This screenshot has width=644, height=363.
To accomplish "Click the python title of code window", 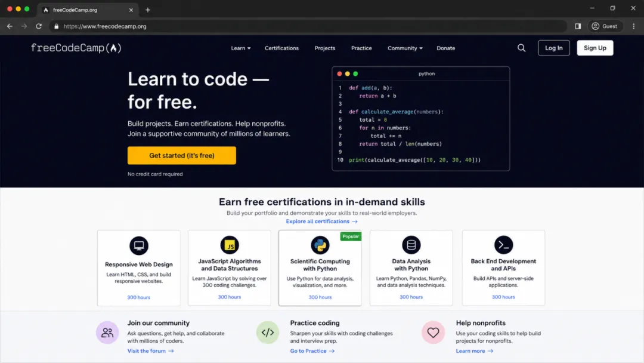I will coord(426,74).
